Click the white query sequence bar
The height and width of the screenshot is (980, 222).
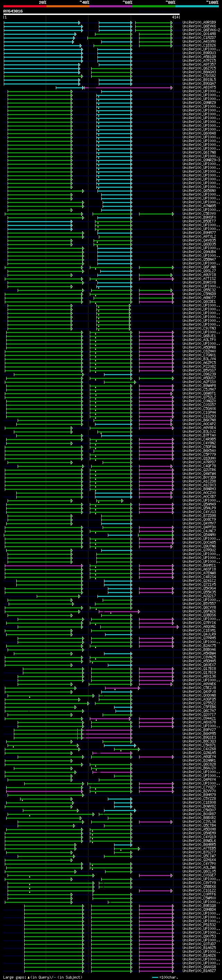coord(92,15)
